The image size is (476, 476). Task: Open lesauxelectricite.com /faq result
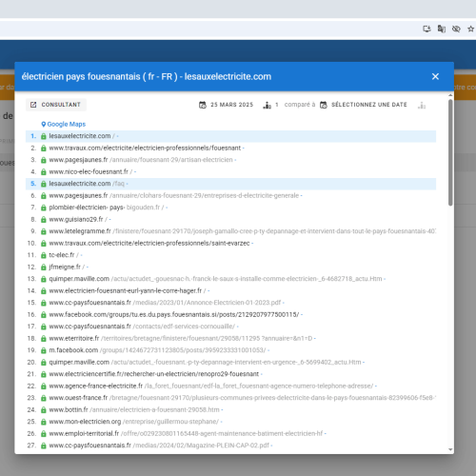(x=87, y=184)
